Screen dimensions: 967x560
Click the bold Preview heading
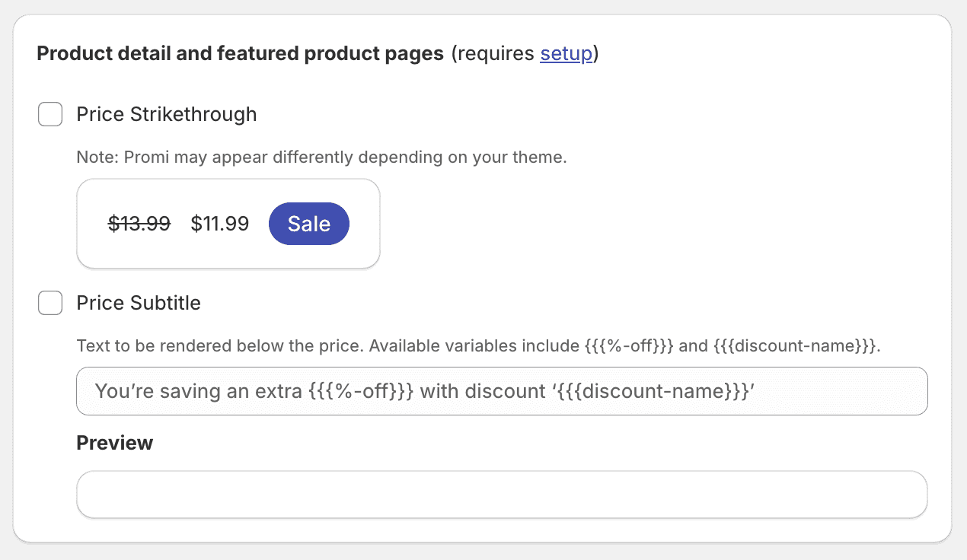115,443
